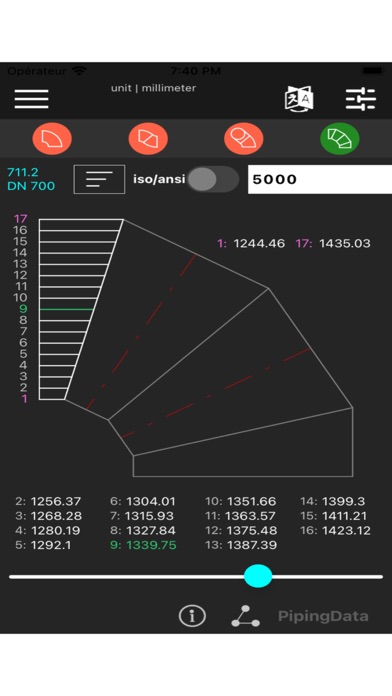Screen dimensions: 392x696
Task: Select the second orange segment shape icon
Action: point(148,138)
